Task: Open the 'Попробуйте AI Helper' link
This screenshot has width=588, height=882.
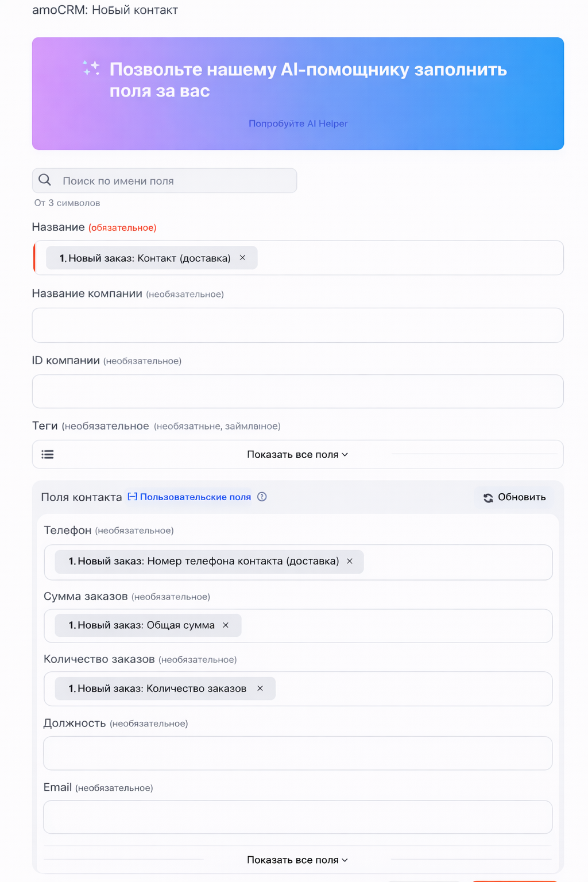Action: pos(298,123)
